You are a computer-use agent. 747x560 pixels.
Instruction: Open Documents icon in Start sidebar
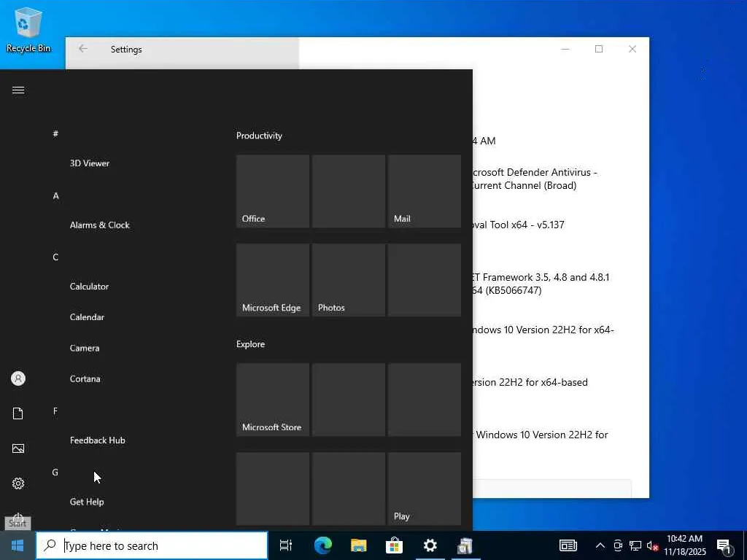(18, 413)
